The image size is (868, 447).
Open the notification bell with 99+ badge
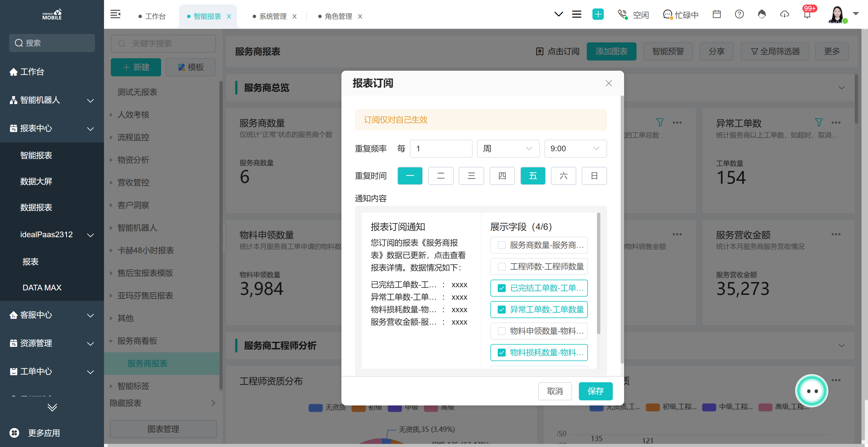pyautogui.click(x=807, y=14)
